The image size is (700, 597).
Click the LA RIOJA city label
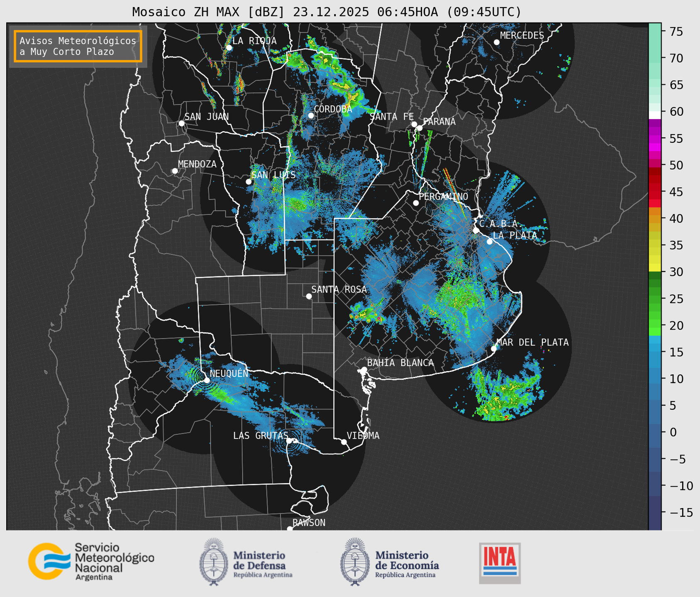(x=254, y=41)
